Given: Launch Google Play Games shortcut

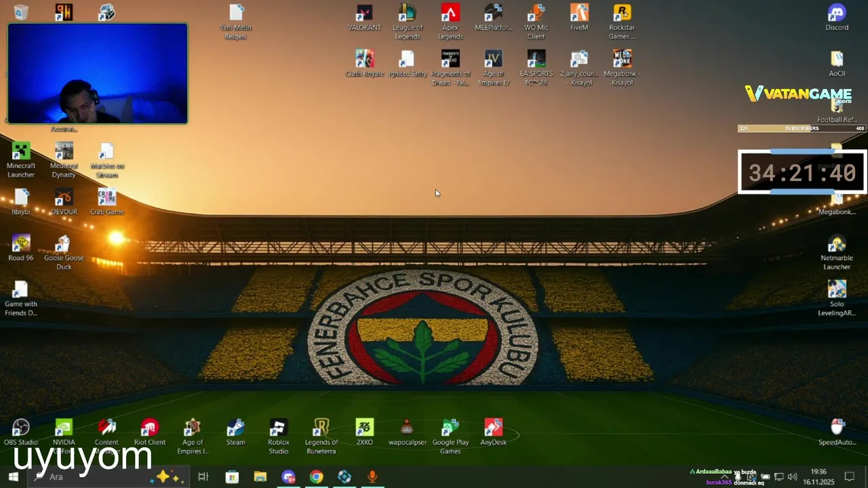Looking at the screenshot, I should point(450,436).
